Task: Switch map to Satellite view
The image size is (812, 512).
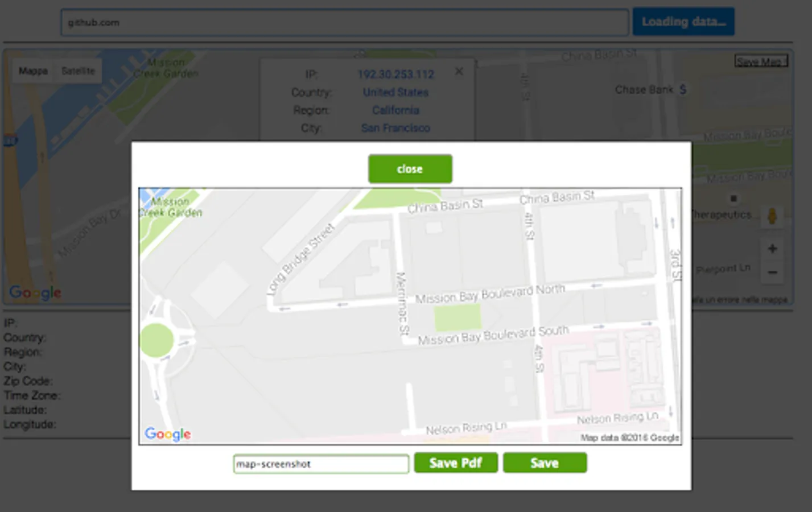Action: coord(78,71)
